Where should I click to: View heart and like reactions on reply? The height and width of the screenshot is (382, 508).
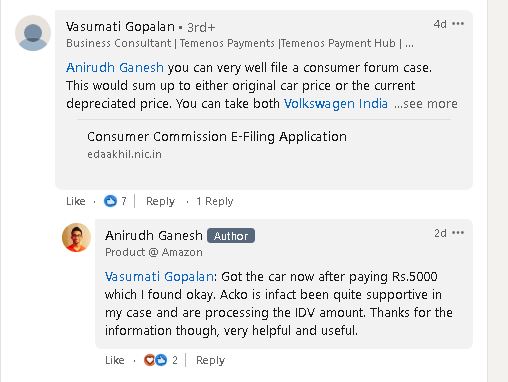pyautogui.click(x=161, y=360)
